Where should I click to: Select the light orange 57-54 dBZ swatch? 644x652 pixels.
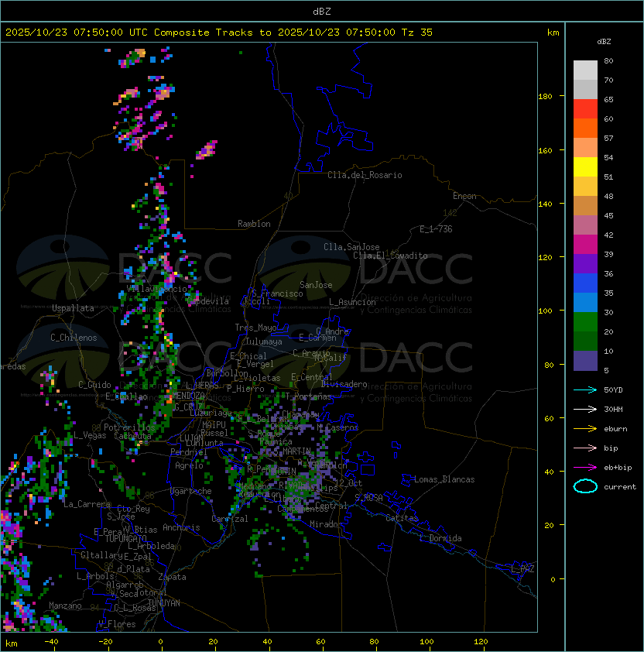click(x=585, y=148)
